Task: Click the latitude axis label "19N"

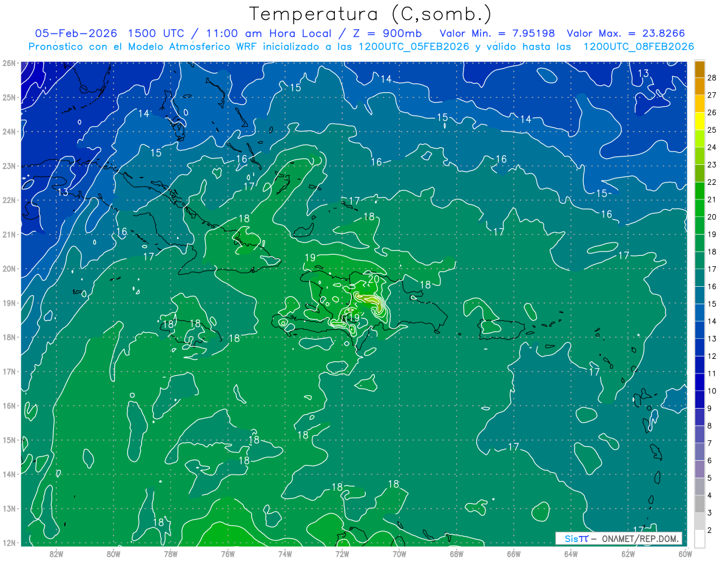Action: pyautogui.click(x=9, y=303)
